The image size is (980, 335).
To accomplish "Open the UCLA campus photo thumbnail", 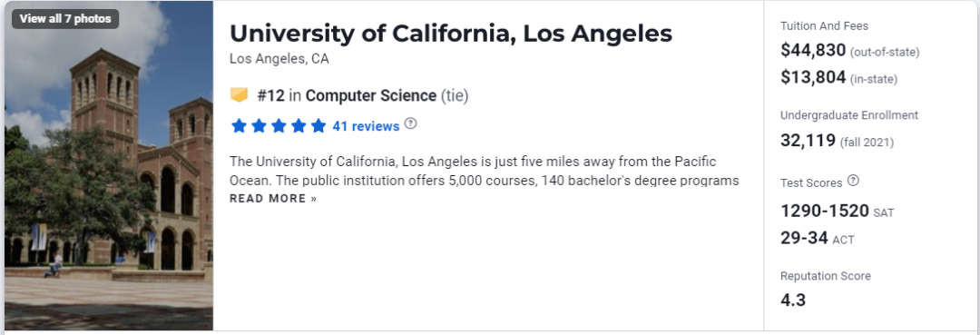I will click(x=109, y=165).
